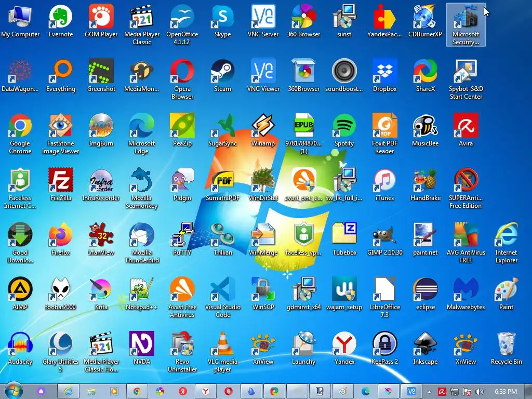The image size is (532, 399).
Task: Open Winamp desktop shortcut
Action: point(263,130)
